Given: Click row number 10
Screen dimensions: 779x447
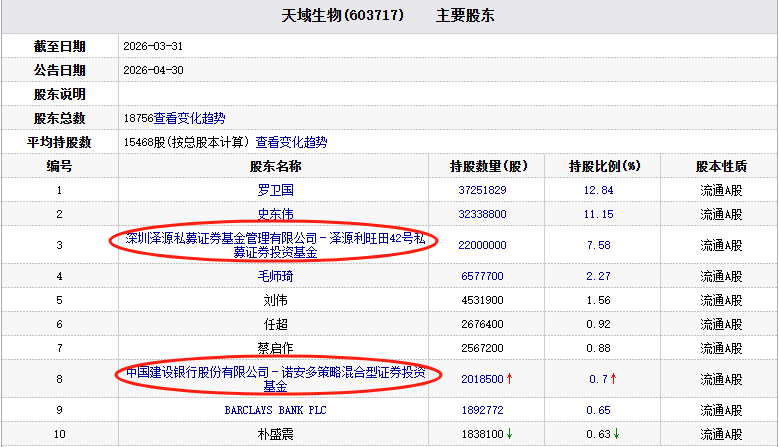Looking at the screenshot, I should pos(59,434).
